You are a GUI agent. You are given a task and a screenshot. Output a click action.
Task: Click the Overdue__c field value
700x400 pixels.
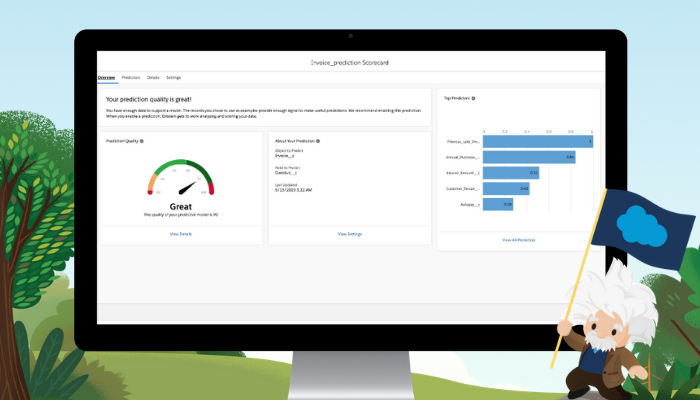tap(286, 173)
